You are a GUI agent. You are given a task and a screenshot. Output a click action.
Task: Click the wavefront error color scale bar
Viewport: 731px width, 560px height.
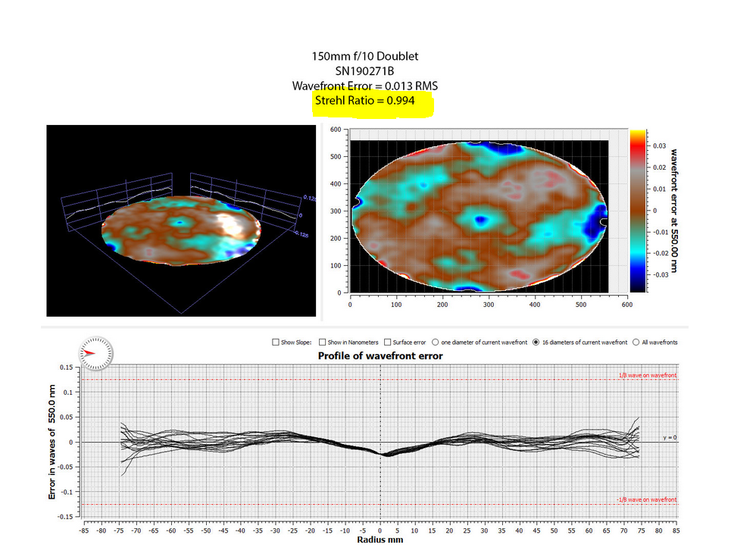638,211
